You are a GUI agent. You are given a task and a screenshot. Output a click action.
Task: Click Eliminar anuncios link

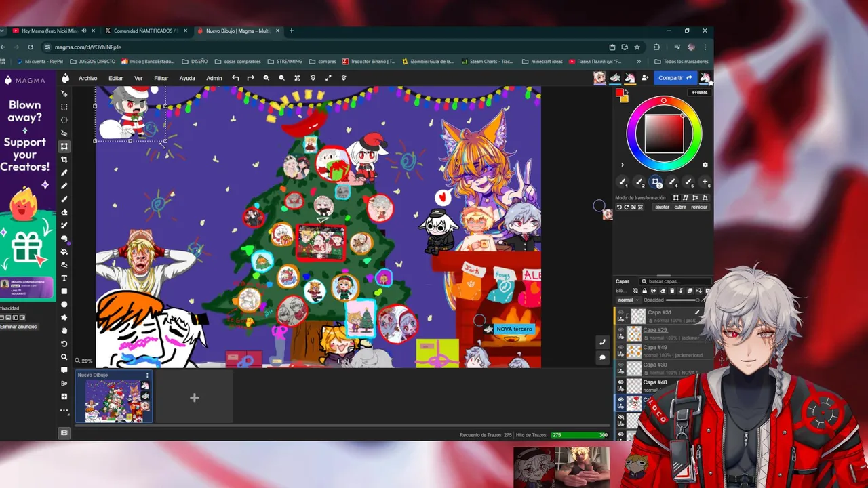tap(18, 327)
